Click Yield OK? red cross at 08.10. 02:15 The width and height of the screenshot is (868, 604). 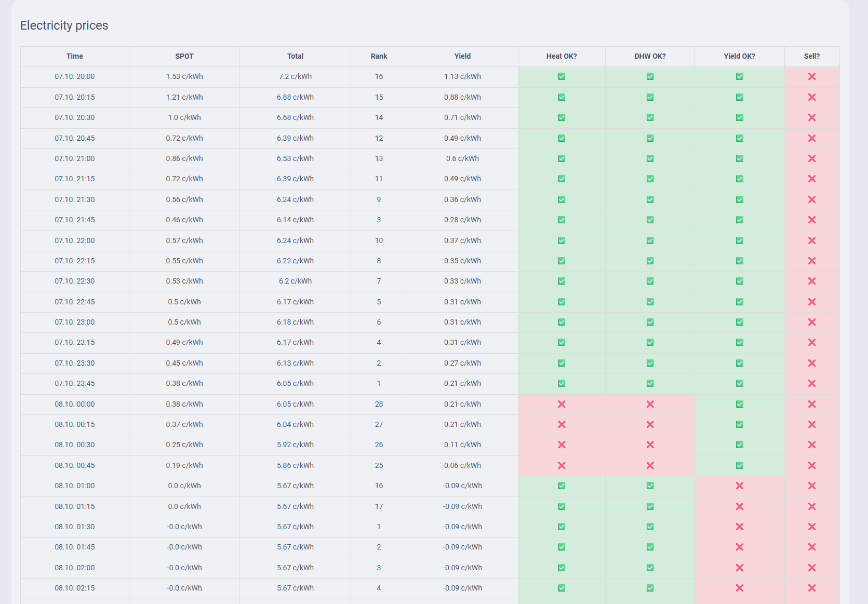[x=739, y=588]
